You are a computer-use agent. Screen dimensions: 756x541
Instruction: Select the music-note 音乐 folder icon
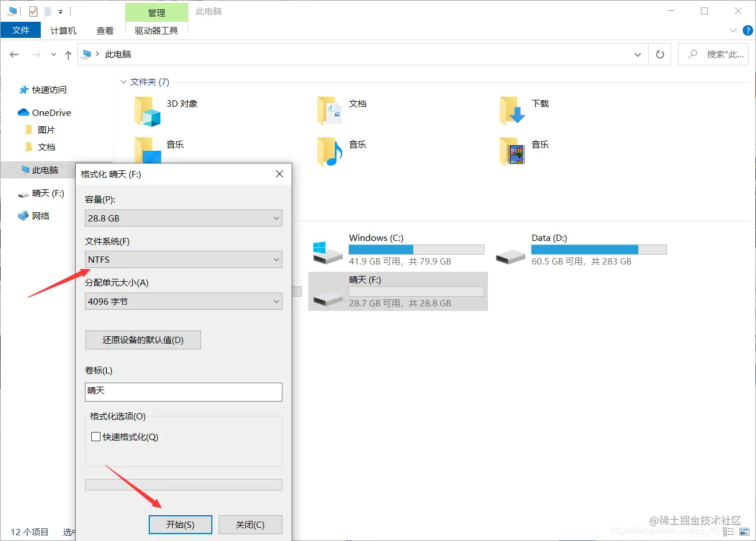coord(330,151)
